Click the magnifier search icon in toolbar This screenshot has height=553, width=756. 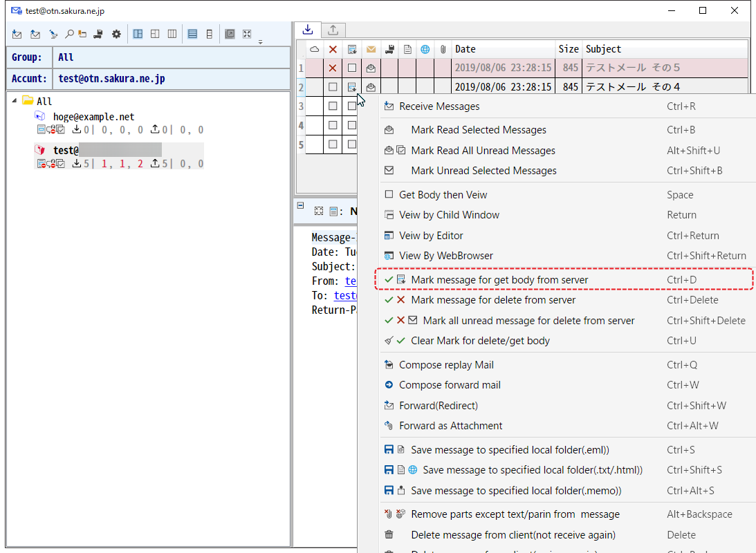pyautogui.click(x=69, y=34)
